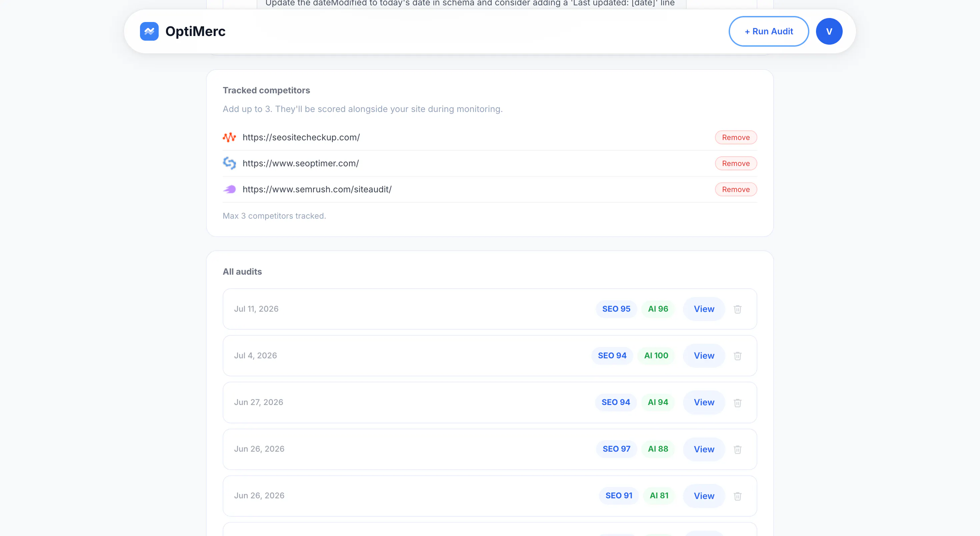Click the seoptimer favicon icon
980x536 pixels.
coord(229,163)
